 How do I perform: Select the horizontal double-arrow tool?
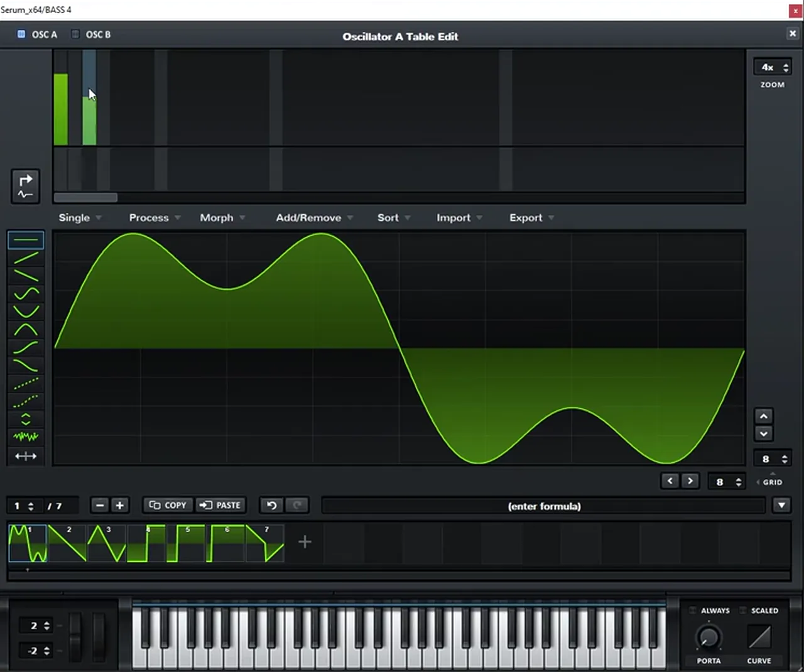[x=26, y=456]
